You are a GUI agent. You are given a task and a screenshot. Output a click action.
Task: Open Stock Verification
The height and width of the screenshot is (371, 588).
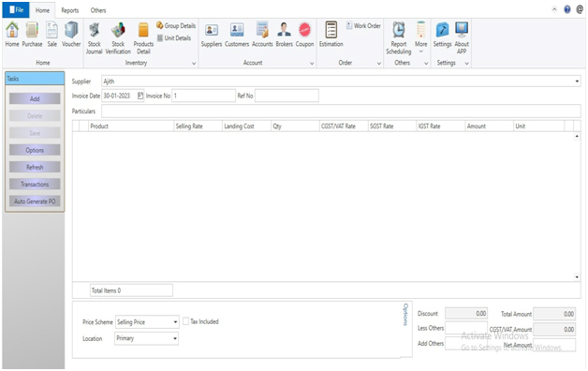tap(118, 37)
